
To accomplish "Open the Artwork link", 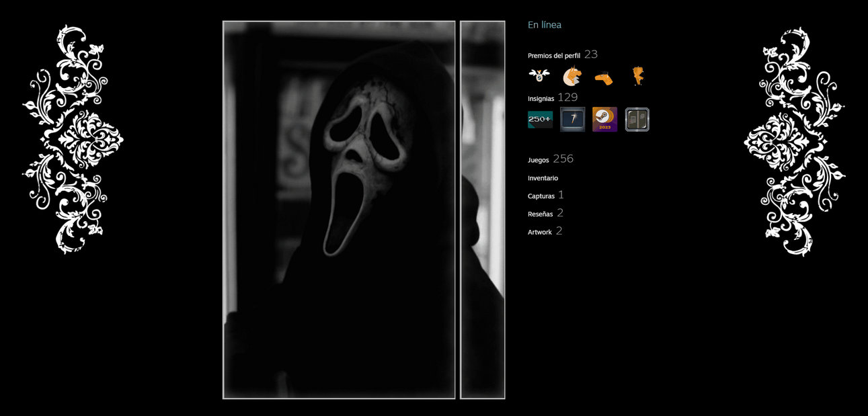I will click(x=539, y=233).
